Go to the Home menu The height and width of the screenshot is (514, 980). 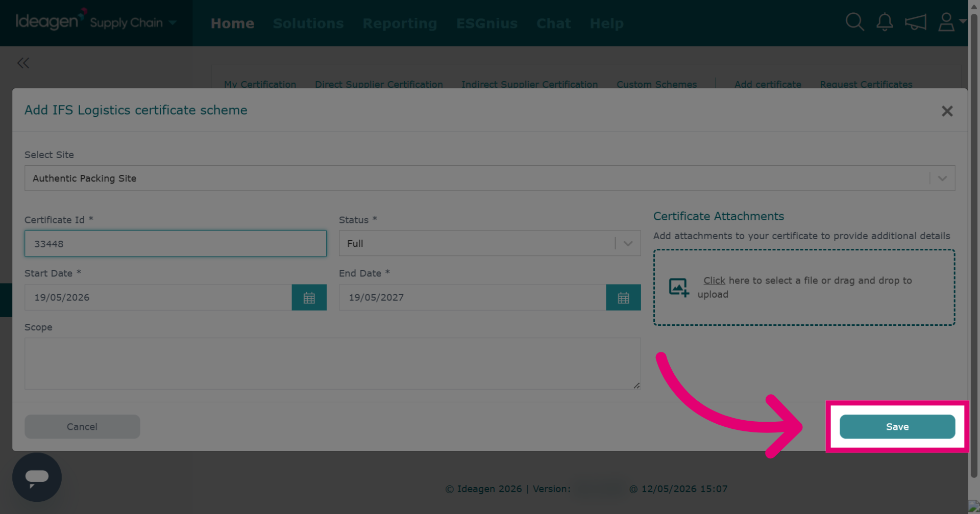coord(232,23)
